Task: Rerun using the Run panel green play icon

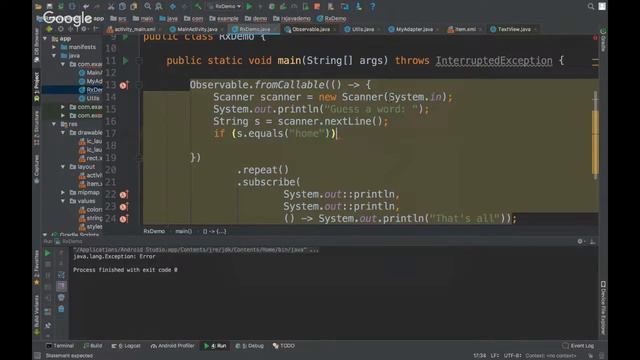Action: [47, 253]
